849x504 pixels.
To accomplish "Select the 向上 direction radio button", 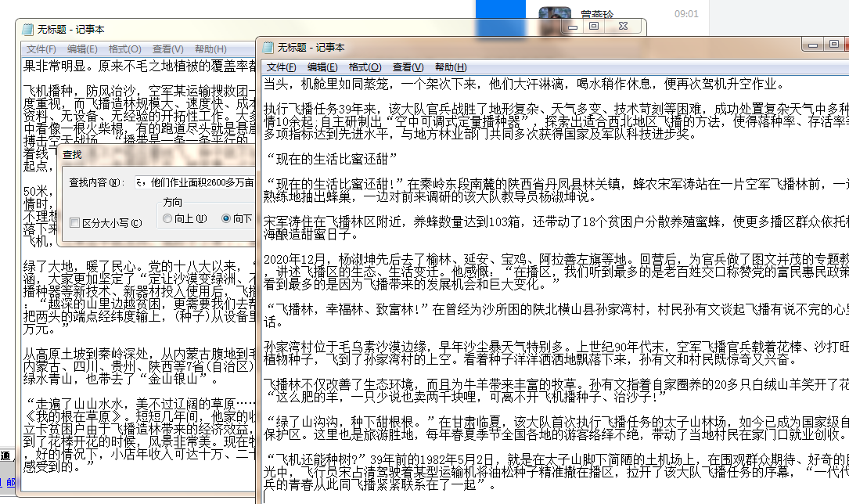I will tap(167, 219).
